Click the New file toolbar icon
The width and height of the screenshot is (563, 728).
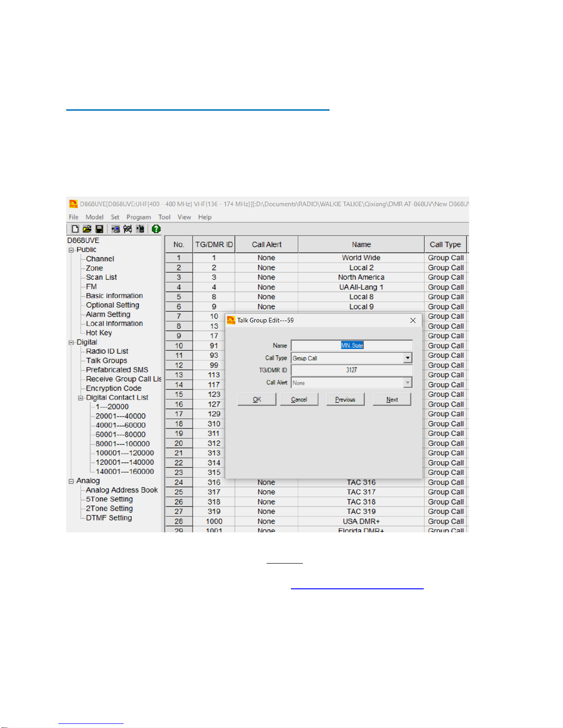(x=75, y=229)
